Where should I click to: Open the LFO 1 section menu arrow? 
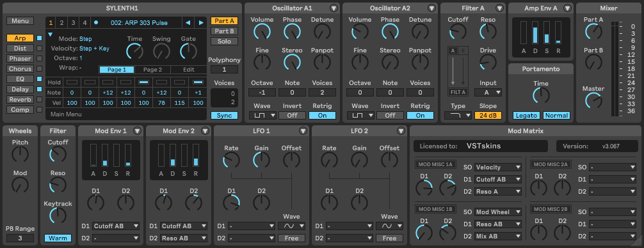(x=303, y=131)
